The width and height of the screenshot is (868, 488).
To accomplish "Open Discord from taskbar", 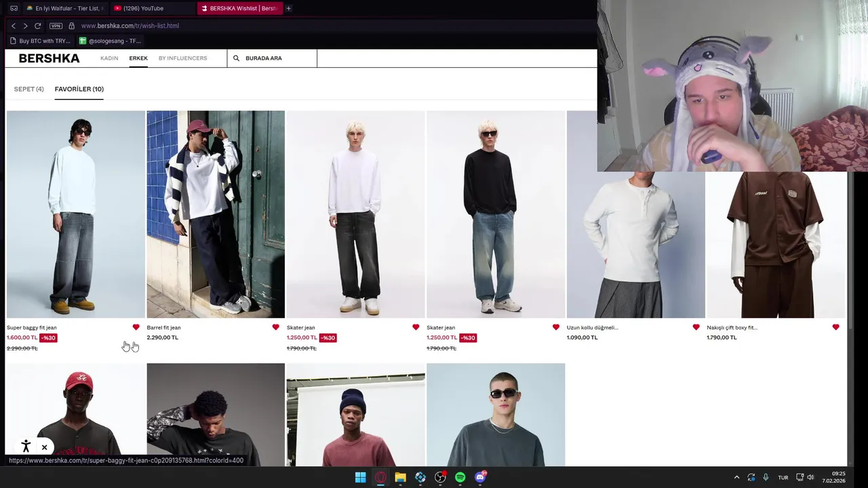I will pos(480,477).
